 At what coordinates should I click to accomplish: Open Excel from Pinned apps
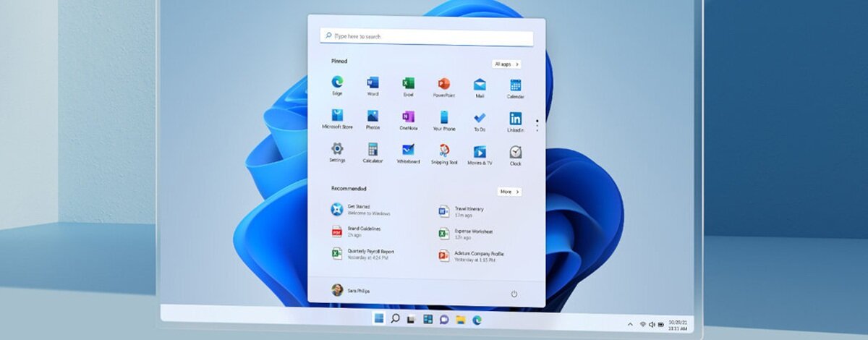tap(408, 86)
